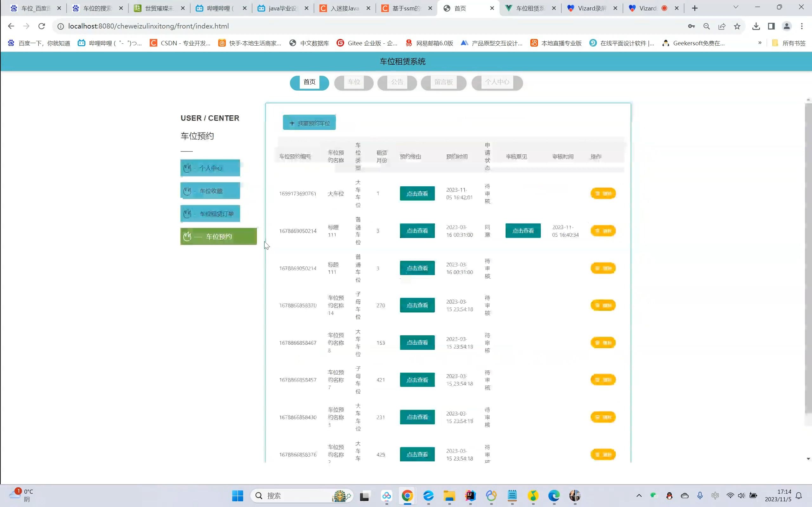Click the IntelliJ IDEA taskbar icon

470,496
